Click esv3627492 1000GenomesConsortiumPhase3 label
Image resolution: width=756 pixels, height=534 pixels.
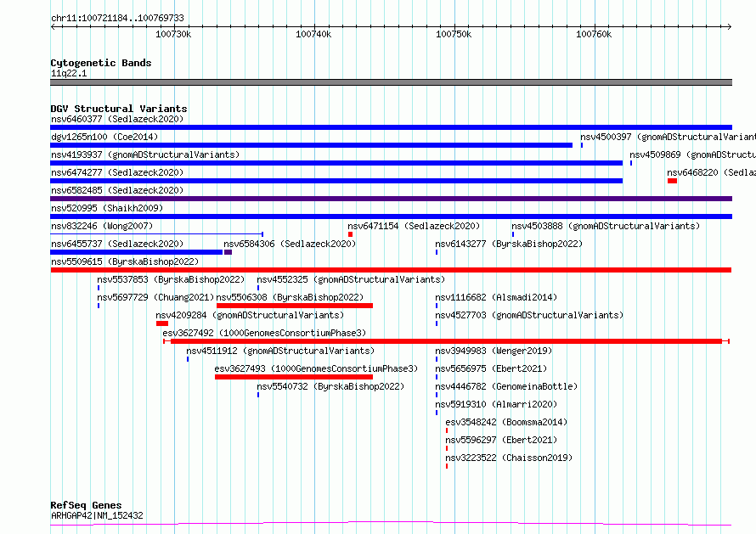point(264,333)
